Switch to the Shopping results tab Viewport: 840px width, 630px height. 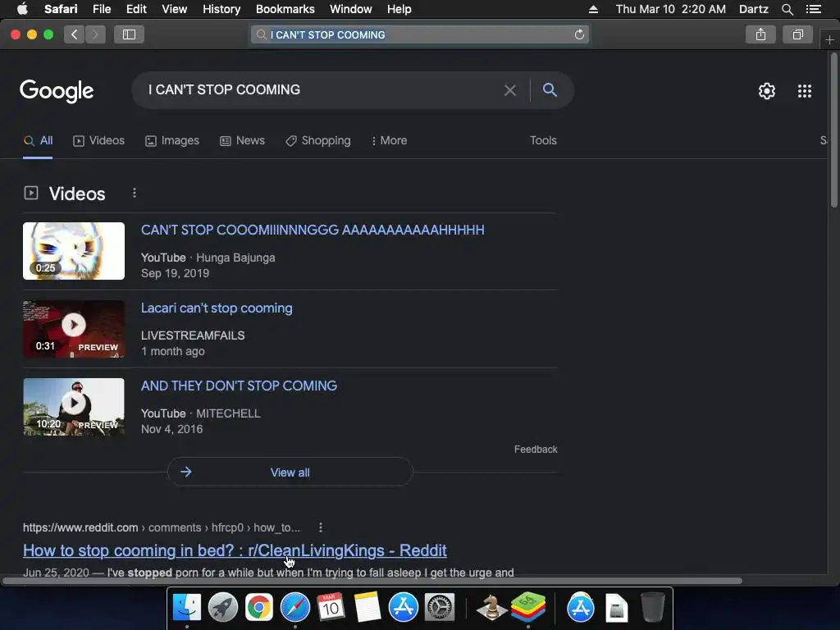coord(318,140)
